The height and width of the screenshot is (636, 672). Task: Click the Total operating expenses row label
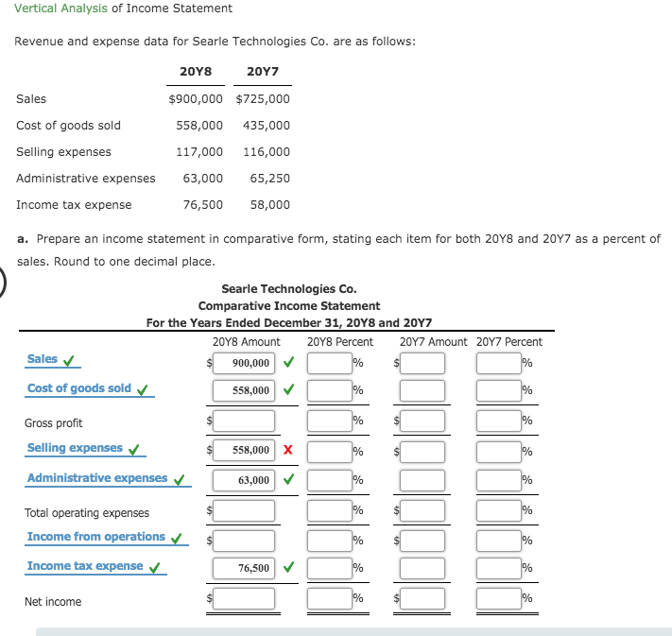[x=87, y=513]
